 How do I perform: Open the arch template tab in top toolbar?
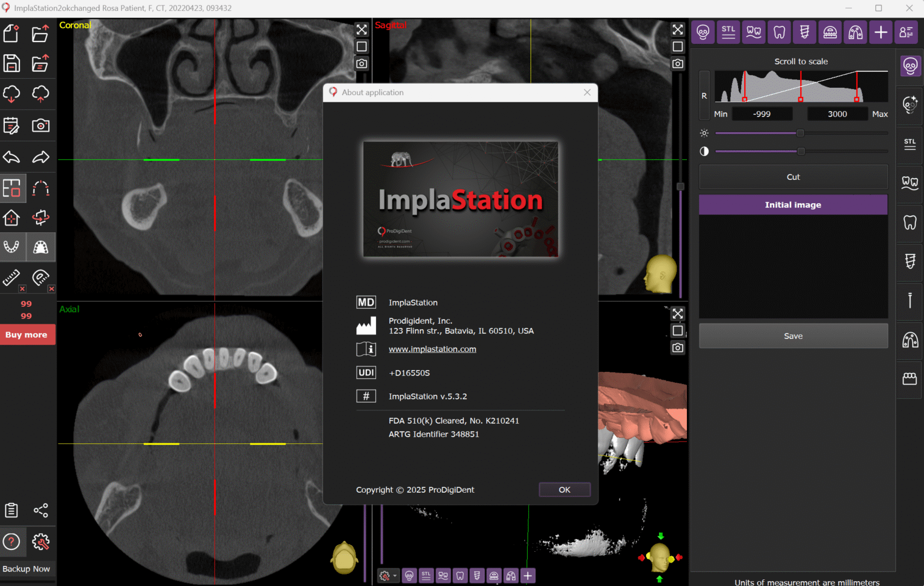click(855, 32)
